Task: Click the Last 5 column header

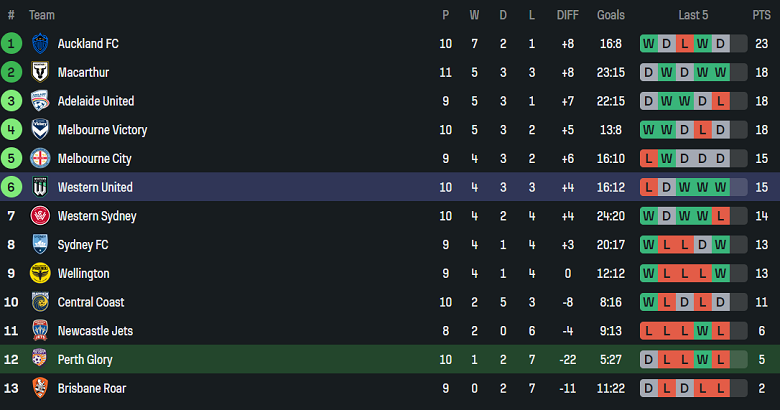Action: (693, 15)
